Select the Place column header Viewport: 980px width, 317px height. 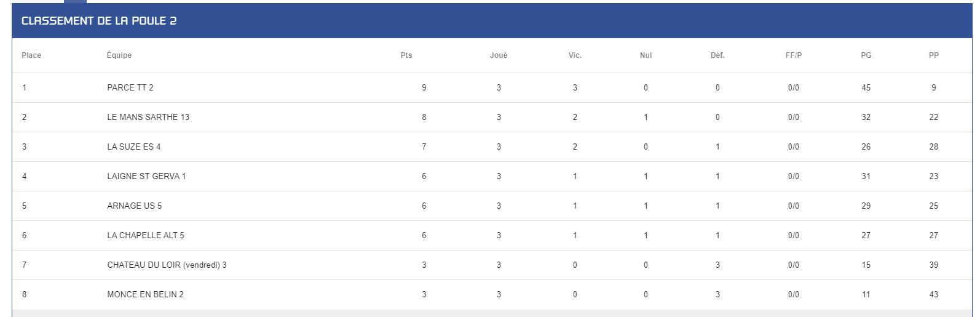click(x=31, y=55)
